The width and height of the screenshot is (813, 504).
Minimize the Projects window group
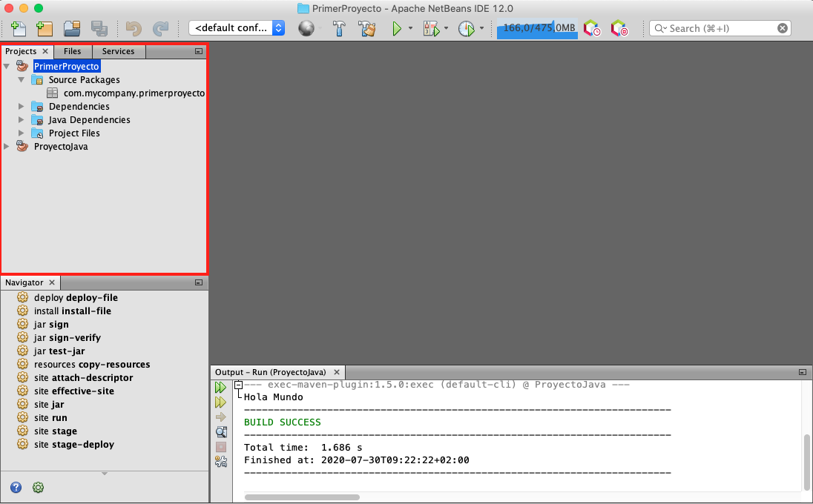[x=199, y=51]
